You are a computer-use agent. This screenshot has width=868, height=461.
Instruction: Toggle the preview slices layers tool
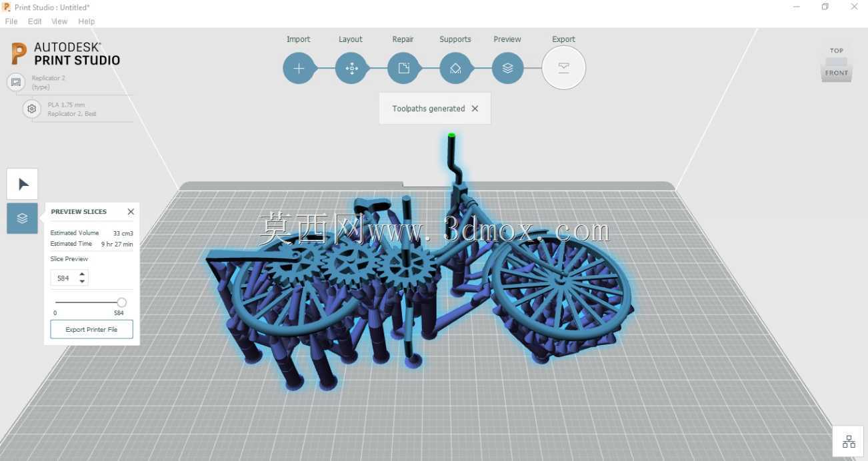point(23,219)
